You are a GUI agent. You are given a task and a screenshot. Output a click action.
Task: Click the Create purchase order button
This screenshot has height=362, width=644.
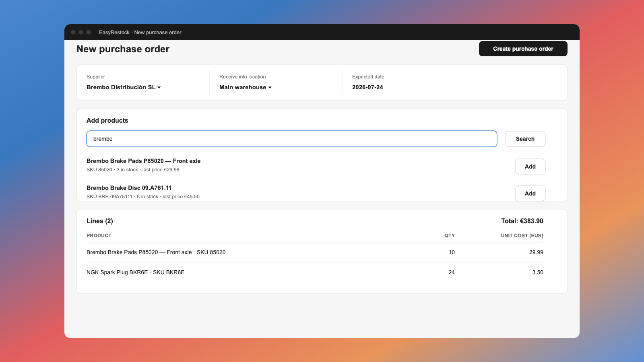pos(523,49)
